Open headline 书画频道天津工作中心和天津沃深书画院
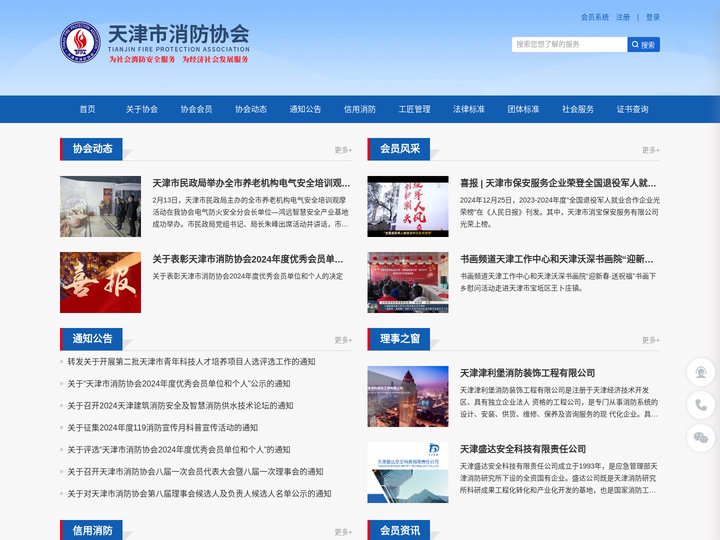This screenshot has height=540, width=720. 557,259
